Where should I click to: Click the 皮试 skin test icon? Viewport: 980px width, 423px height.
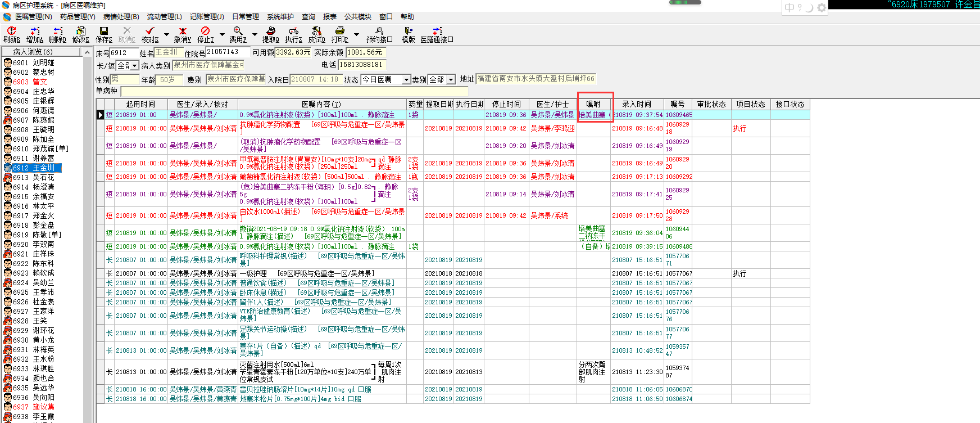[x=316, y=31]
